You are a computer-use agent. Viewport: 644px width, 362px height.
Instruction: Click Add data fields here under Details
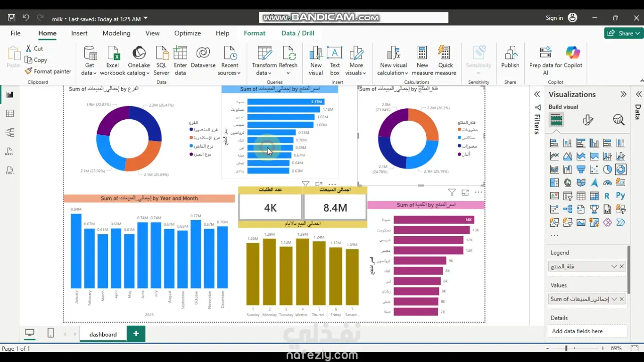click(x=587, y=331)
